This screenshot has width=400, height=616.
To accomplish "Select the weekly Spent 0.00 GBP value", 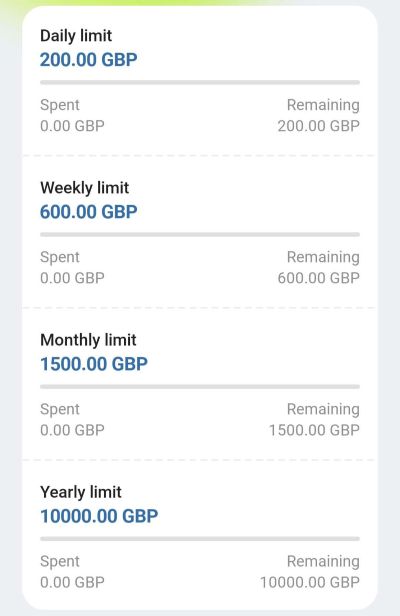I will 72,278.
